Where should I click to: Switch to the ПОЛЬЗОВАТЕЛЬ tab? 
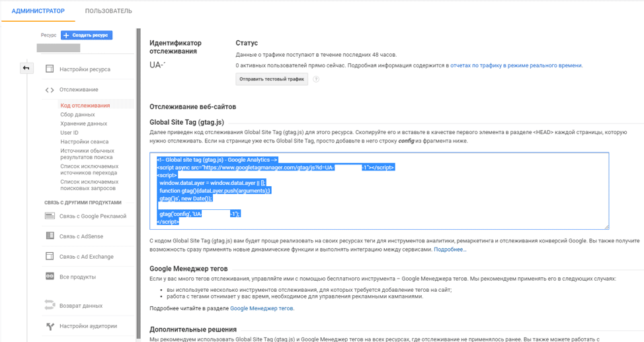(108, 11)
